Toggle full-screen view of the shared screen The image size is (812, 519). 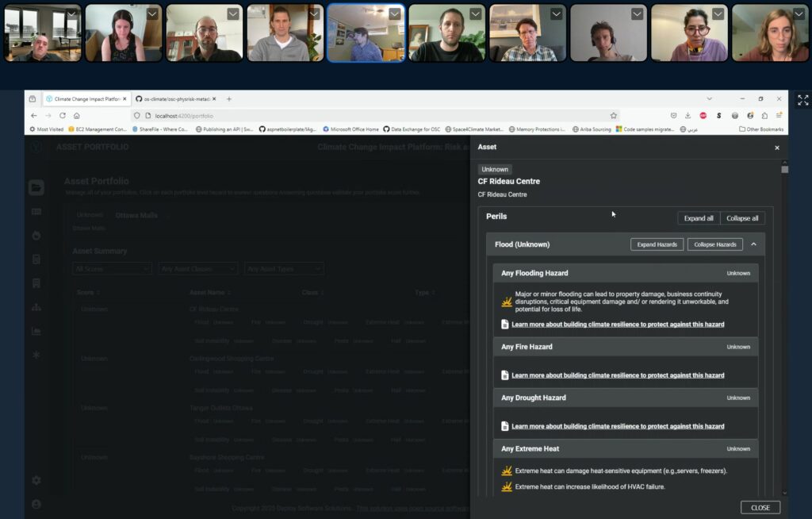802,100
